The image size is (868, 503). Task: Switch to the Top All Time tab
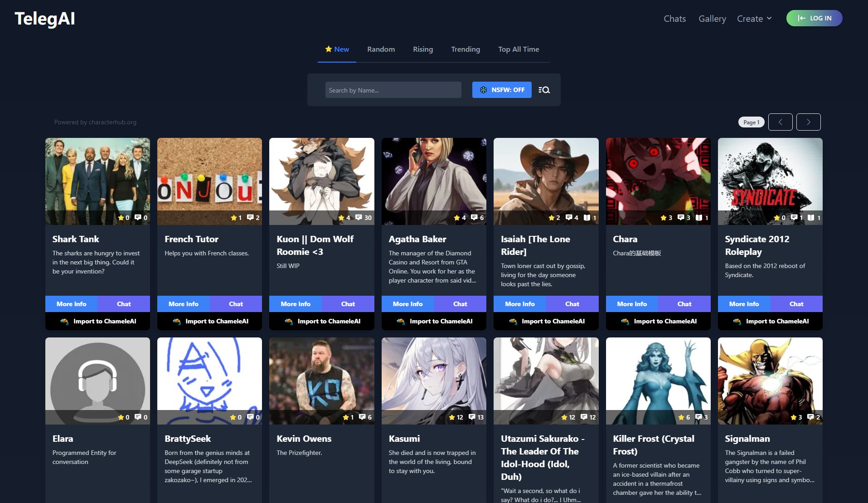[519, 49]
